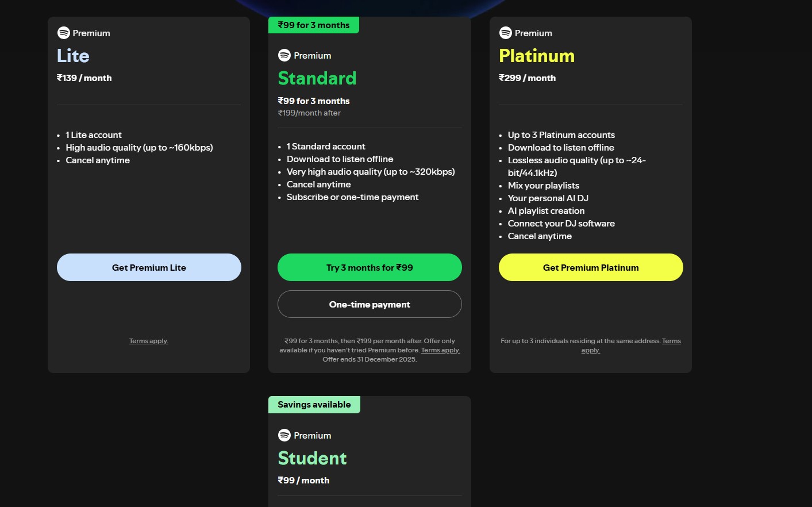Click the Premium label on the Standard plan
Screen dimensions: 812x507
click(x=312, y=55)
